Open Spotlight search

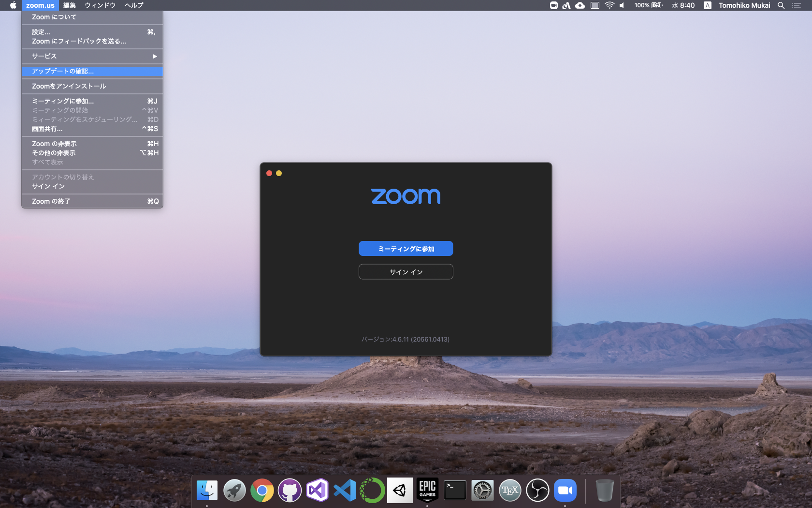point(781,5)
